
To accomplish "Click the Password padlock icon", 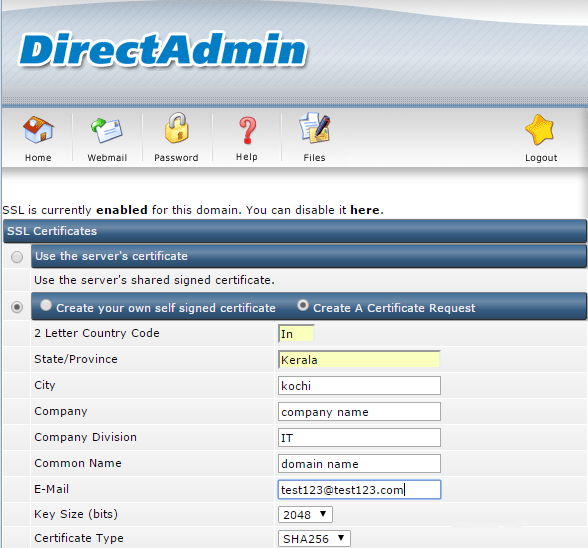I will 176,128.
